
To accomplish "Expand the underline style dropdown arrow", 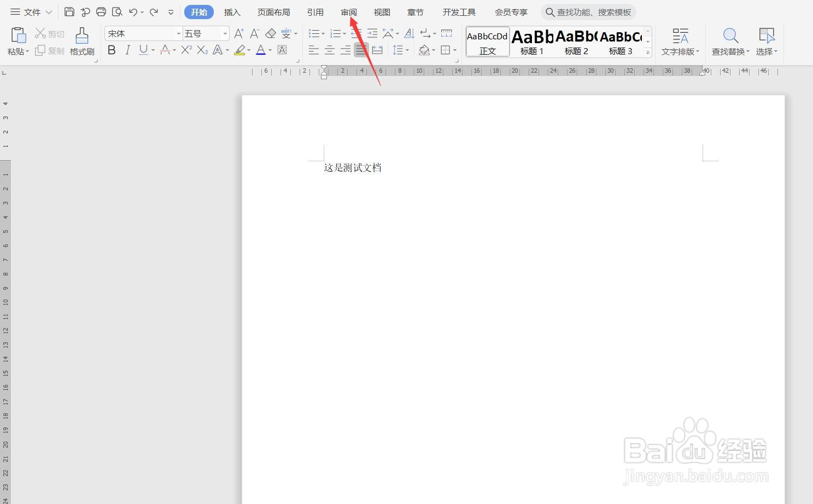I will click(153, 50).
